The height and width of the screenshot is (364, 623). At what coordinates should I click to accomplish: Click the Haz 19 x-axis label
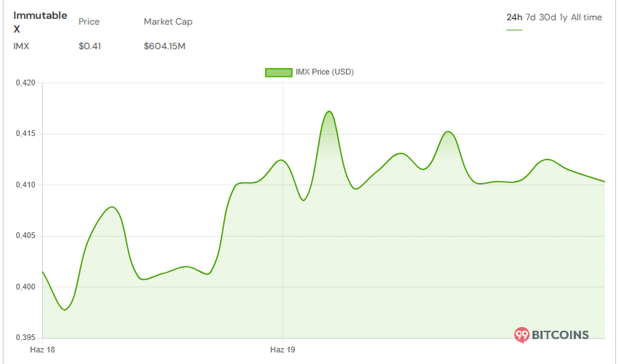[283, 350]
